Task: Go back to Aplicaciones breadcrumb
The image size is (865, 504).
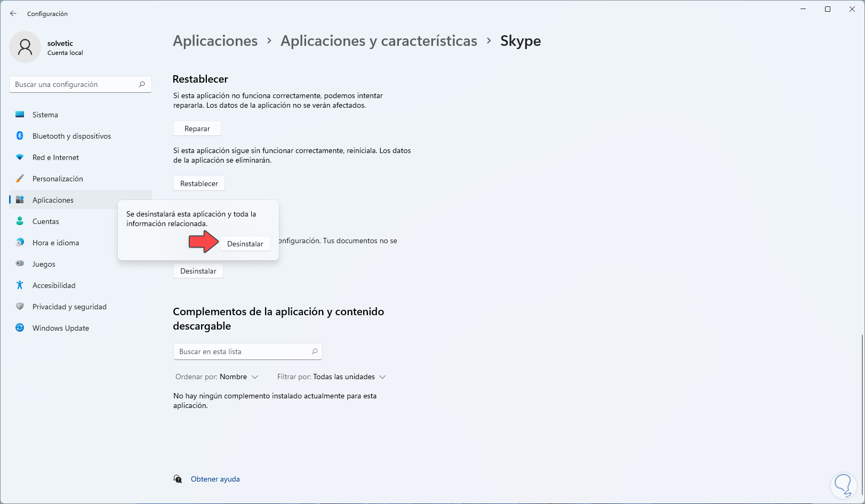Action: 215,41
